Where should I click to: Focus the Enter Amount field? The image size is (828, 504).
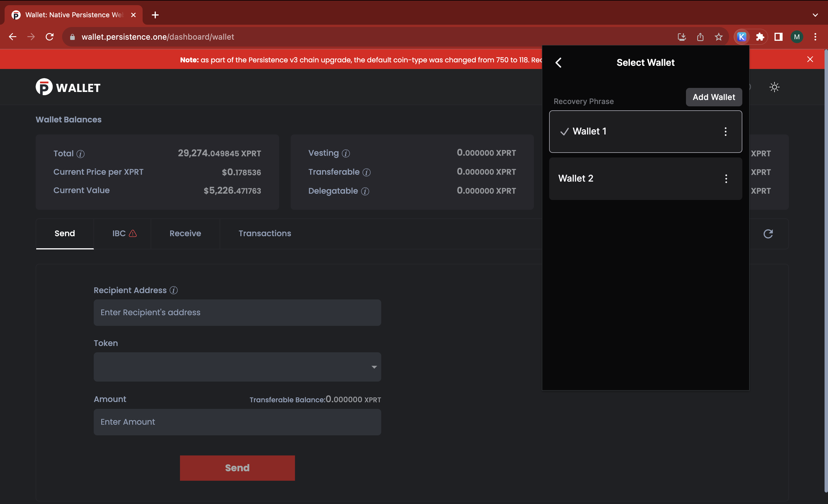237,422
